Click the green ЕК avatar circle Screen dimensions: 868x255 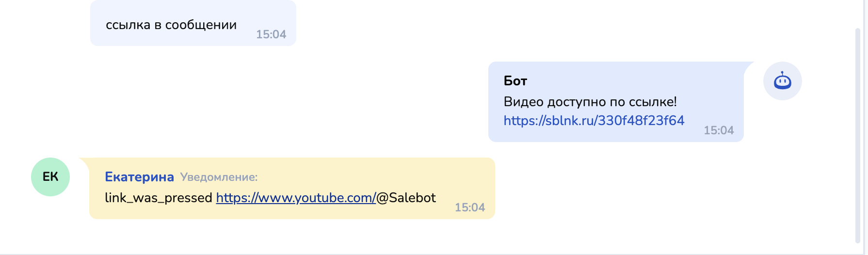click(x=50, y=177)
